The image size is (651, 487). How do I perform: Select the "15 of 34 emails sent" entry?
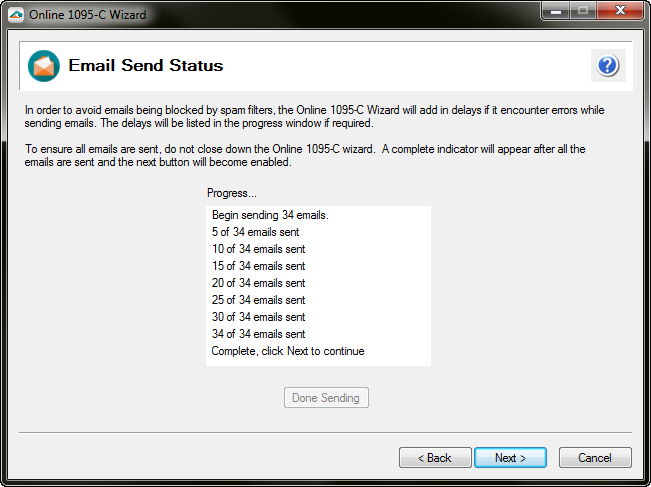pyautogui.click(x=258, y=266)
